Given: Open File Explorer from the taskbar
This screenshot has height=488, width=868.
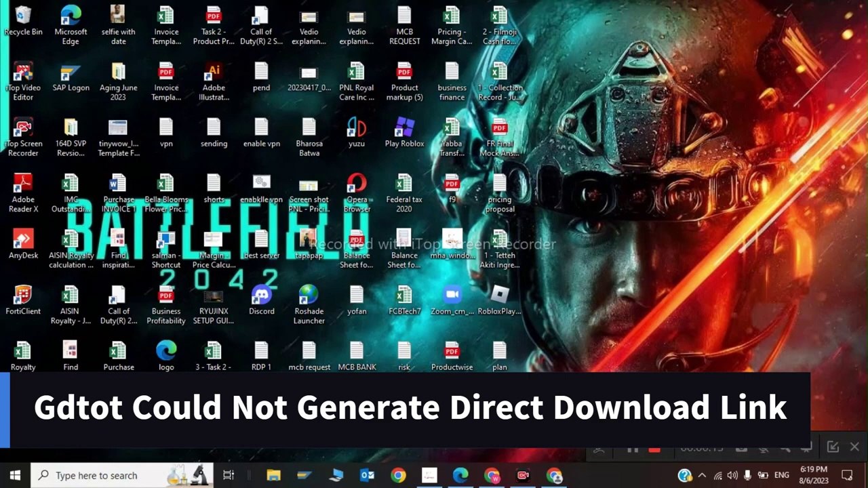Looking at the screenshot, I should [x=273, y=475].
